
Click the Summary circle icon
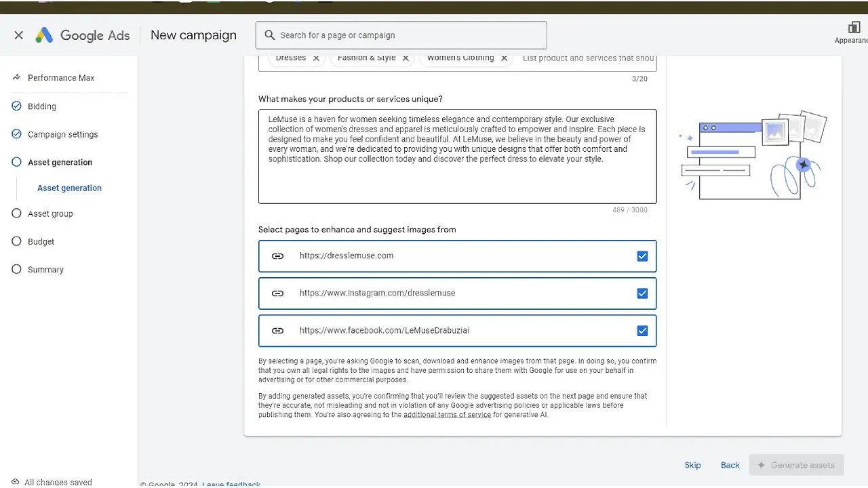coord(17,268)
